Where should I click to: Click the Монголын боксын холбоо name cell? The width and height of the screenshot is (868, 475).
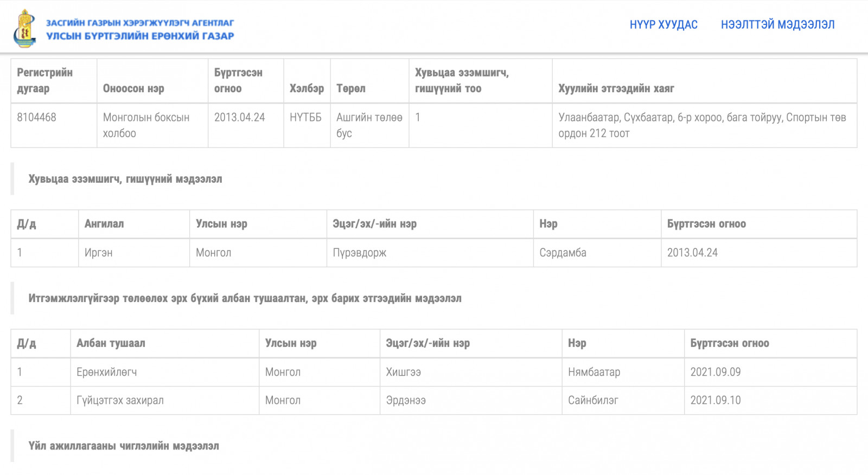coord(152,125)
